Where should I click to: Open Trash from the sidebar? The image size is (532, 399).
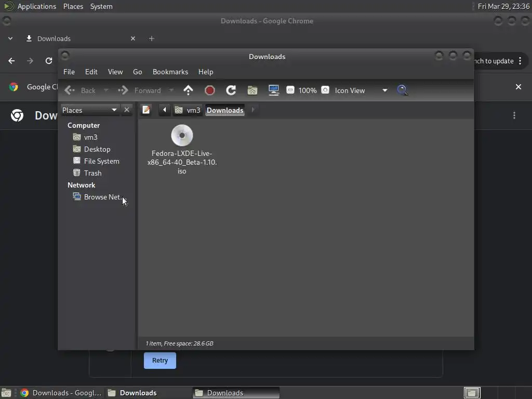pyautogui.click(x=92, y=173)
